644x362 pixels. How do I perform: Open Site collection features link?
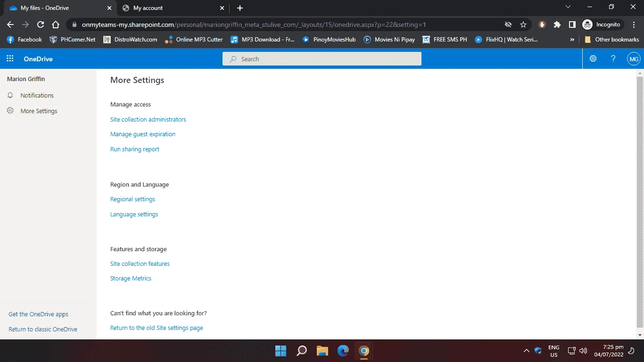pos(140,263)
